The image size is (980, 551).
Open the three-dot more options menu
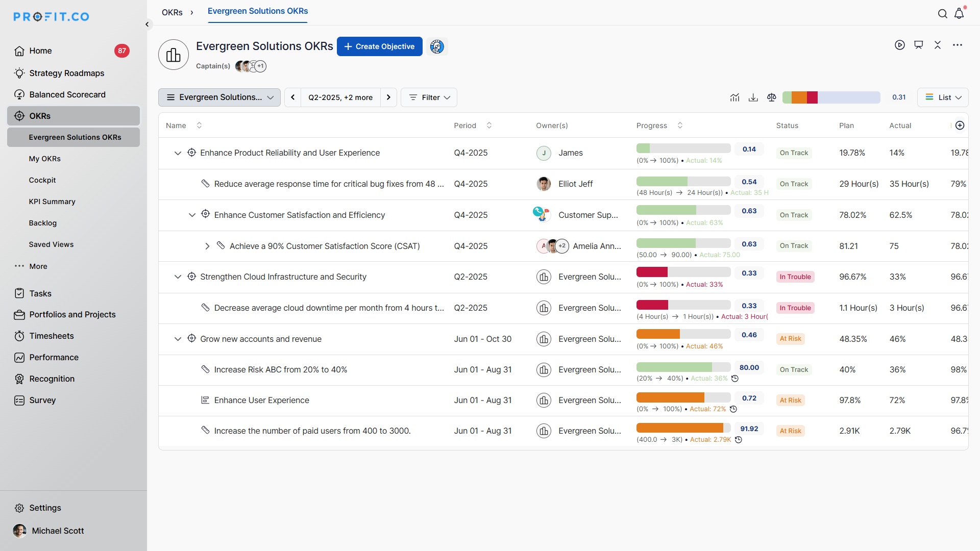click(x=958, y=45)
